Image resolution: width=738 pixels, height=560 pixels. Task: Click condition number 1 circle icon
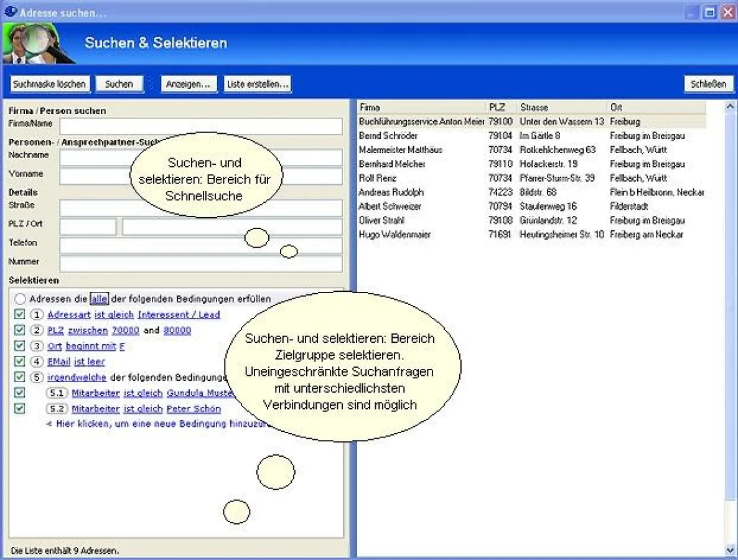37,315
